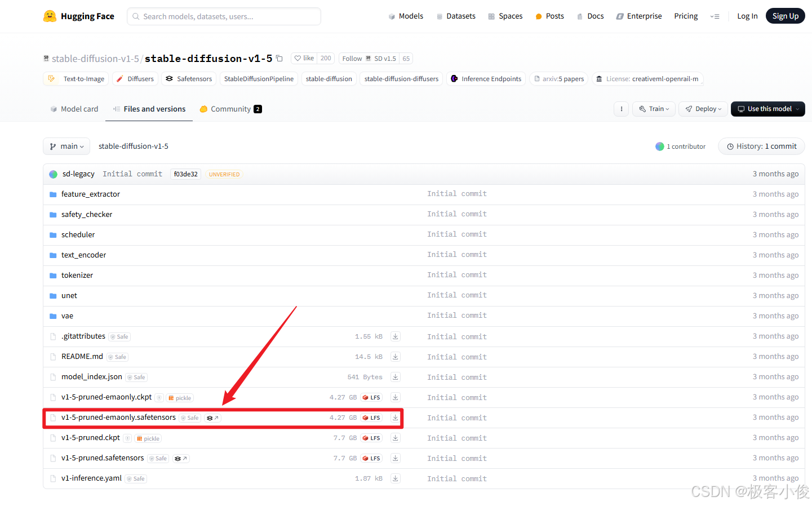The height and width of the screenshot is (506, 812).
Task: Open the Docs page
Action: coord(590,16)
